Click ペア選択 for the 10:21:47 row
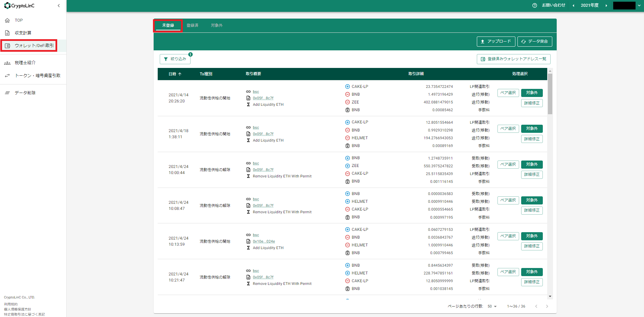 tap(508, 272)
